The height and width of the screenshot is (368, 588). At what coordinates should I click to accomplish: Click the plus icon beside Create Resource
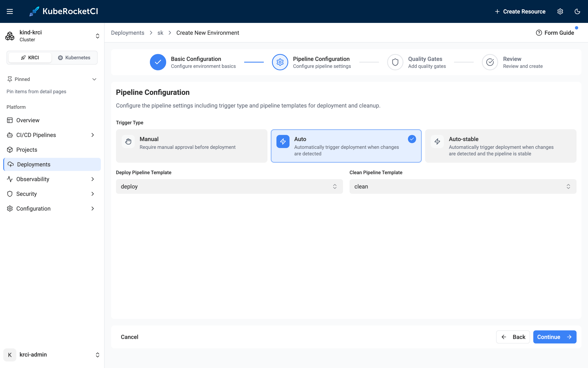point(497,11)
